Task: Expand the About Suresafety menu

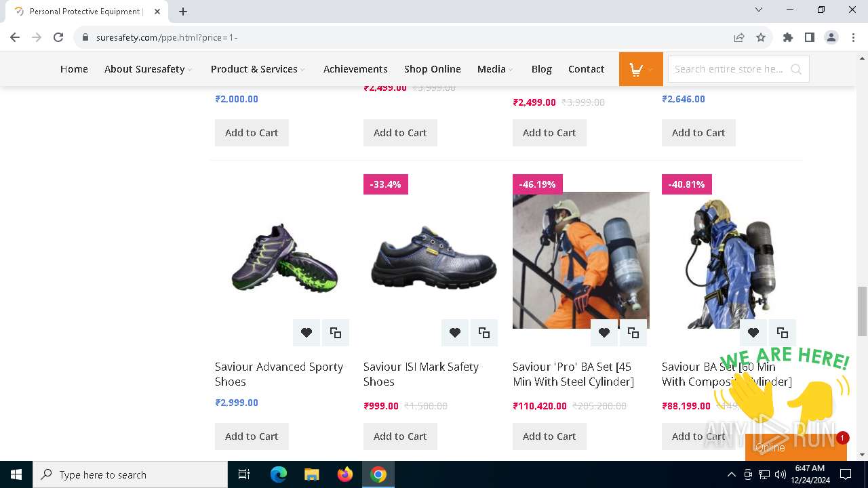Action: tap(148, 69)
